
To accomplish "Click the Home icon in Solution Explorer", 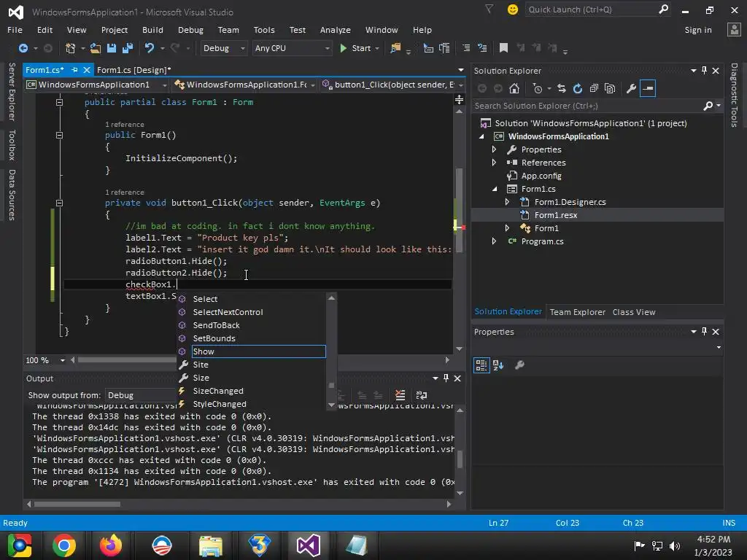I will pos(514,88).
